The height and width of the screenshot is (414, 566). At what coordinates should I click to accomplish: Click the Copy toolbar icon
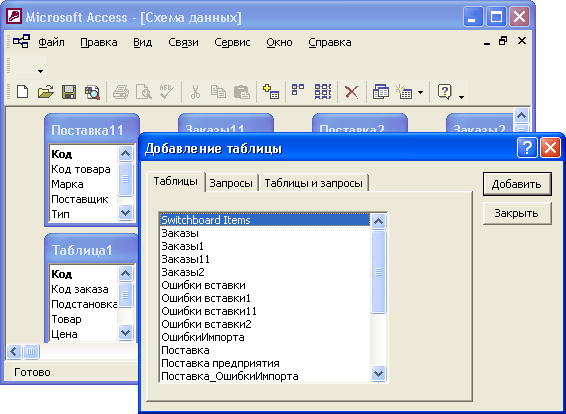tap(218, 92)
